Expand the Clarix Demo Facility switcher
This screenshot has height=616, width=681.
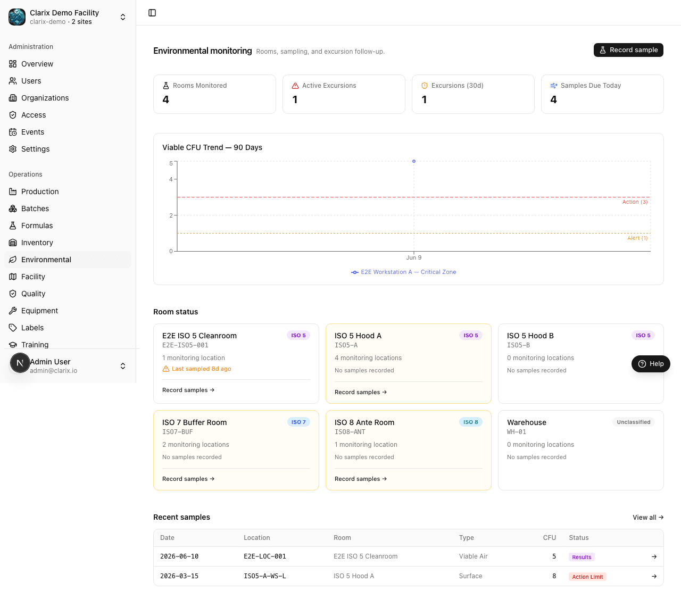pyautogui.click(x=123, y=17)
